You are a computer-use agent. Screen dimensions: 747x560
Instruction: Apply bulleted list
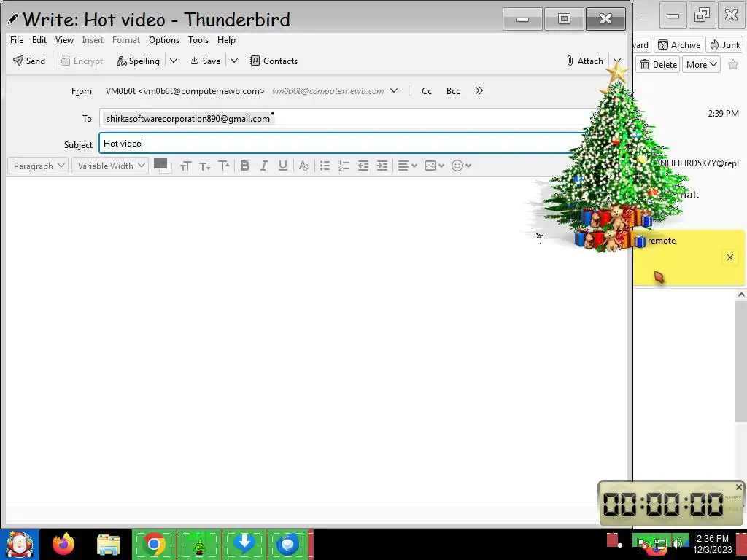325,166
